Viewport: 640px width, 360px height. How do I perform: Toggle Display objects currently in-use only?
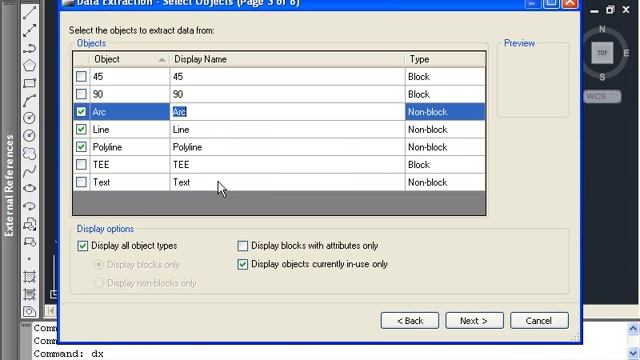tap(242, 264)
